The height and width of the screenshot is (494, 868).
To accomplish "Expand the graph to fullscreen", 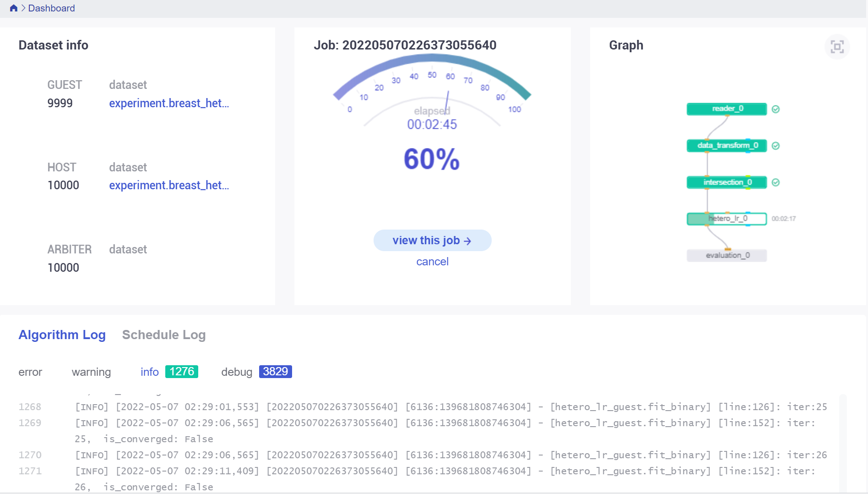I will point(837,47).
